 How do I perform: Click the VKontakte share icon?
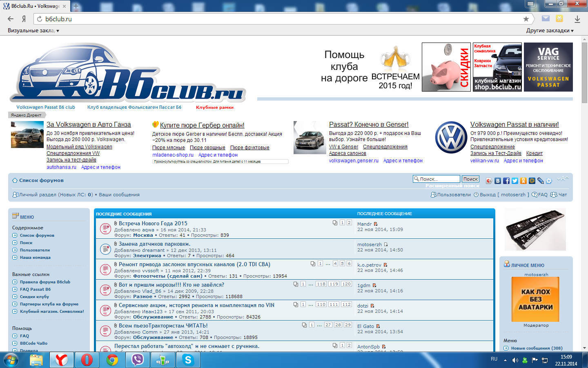click(x=497, y=181)
